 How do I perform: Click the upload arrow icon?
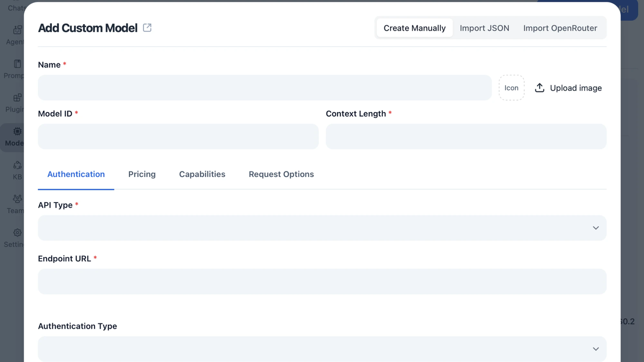pyautogui.click(x=539, y=88)
